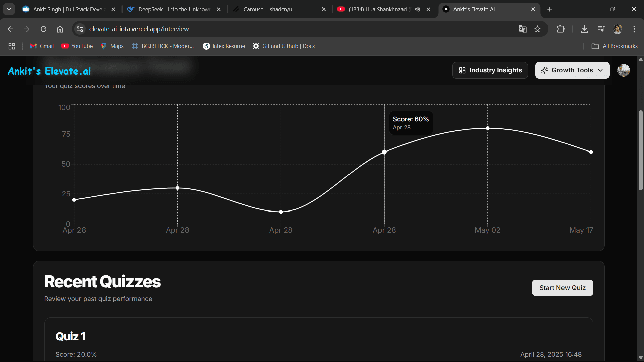Open the tab search dropdown arrow

click(9, 9)
